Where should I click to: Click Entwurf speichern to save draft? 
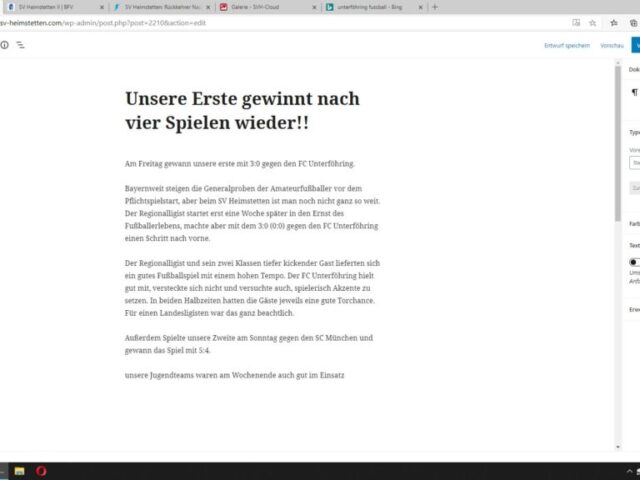566,45
